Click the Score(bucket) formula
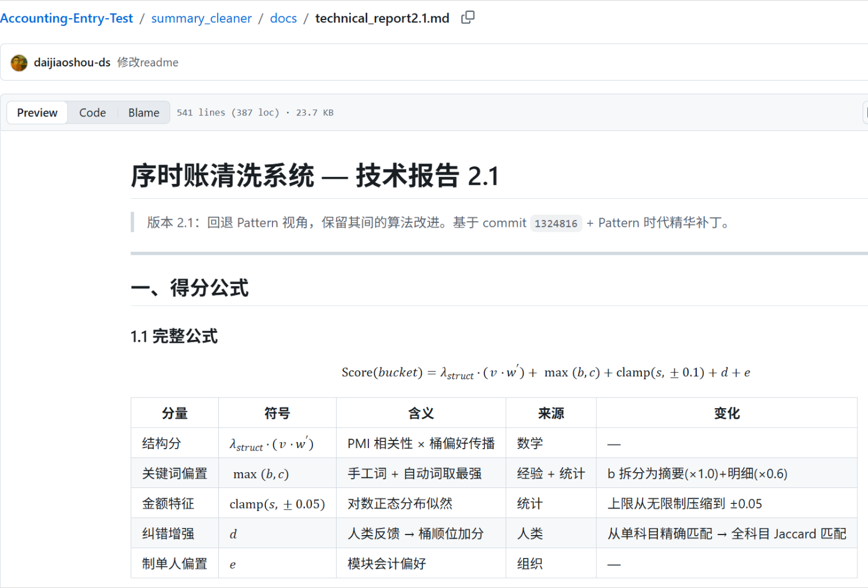The width and height of the screenshot is (868, 588). pyautogui.click(x=546, y=373)
